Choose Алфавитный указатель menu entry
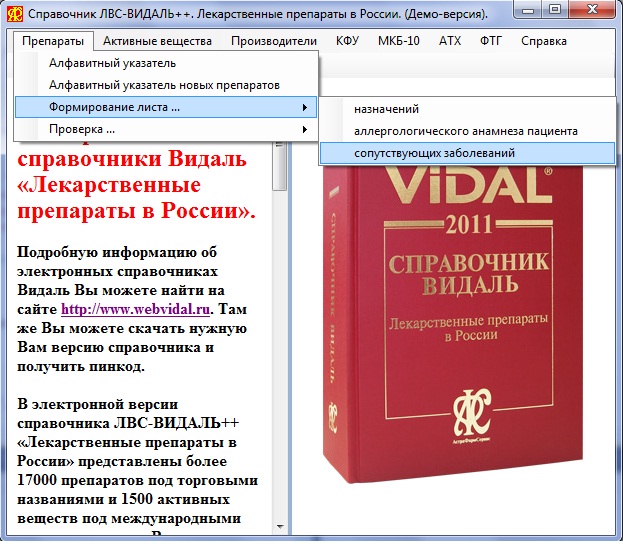The height and width of the screenshot is (544, 623). coord(166,63)
